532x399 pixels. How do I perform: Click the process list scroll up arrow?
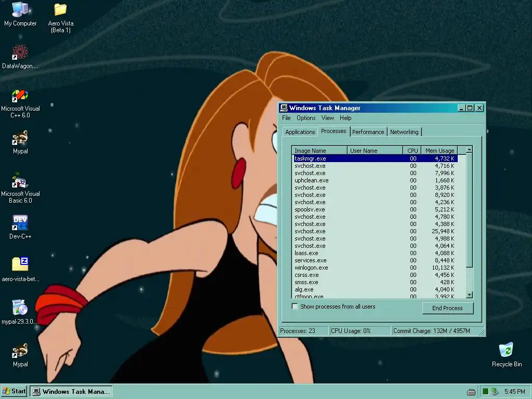[469, 150]
